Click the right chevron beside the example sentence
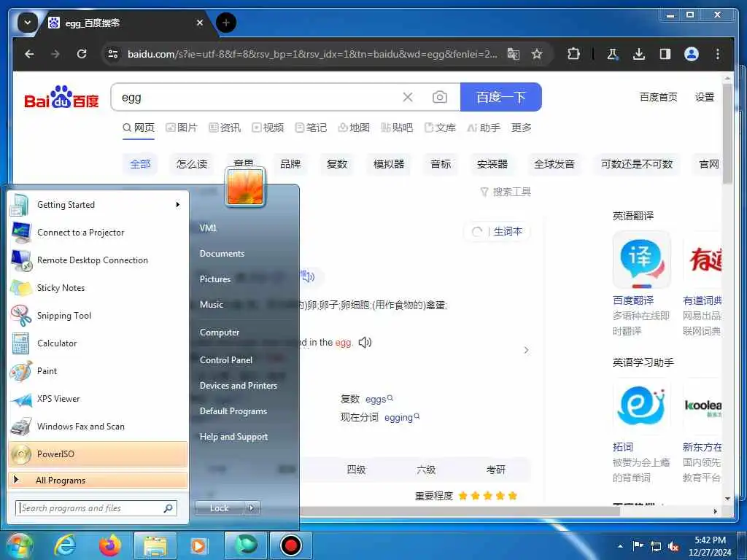Screen dimensions: 747x560 click(527, 350)
